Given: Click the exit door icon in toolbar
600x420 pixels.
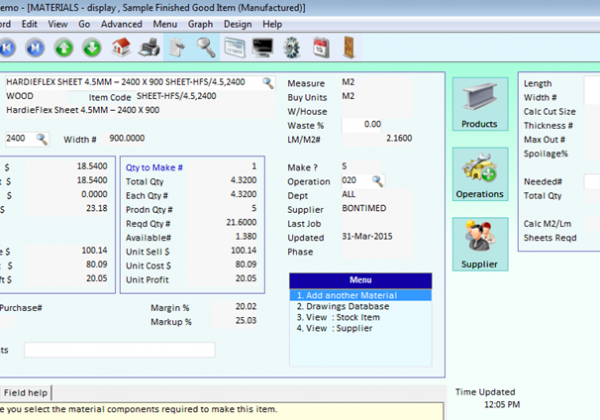Looking at the screenshot, I should [349, 47].
